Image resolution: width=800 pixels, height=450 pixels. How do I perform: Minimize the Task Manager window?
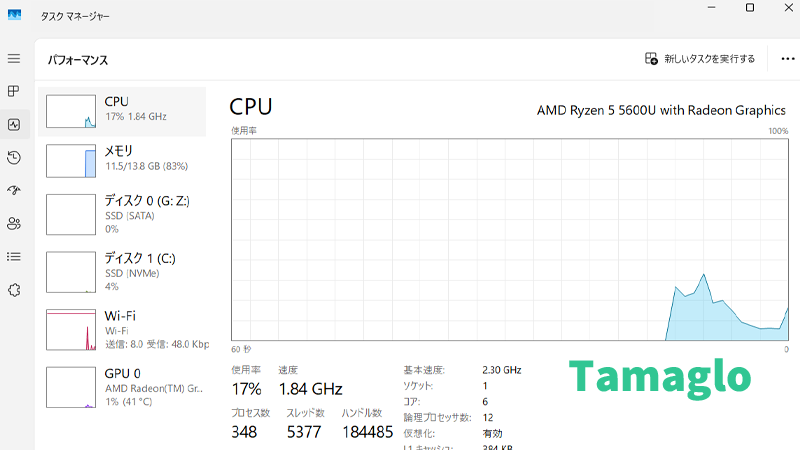coord(711,8)
